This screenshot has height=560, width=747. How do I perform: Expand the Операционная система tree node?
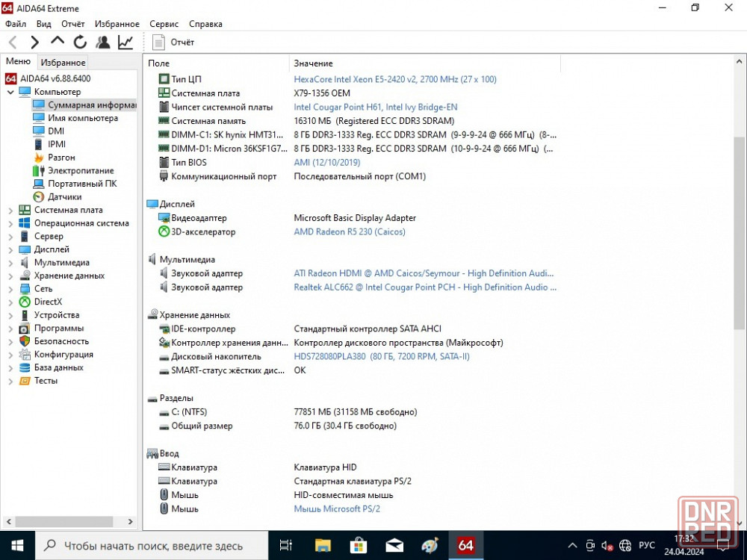(10, 223)
